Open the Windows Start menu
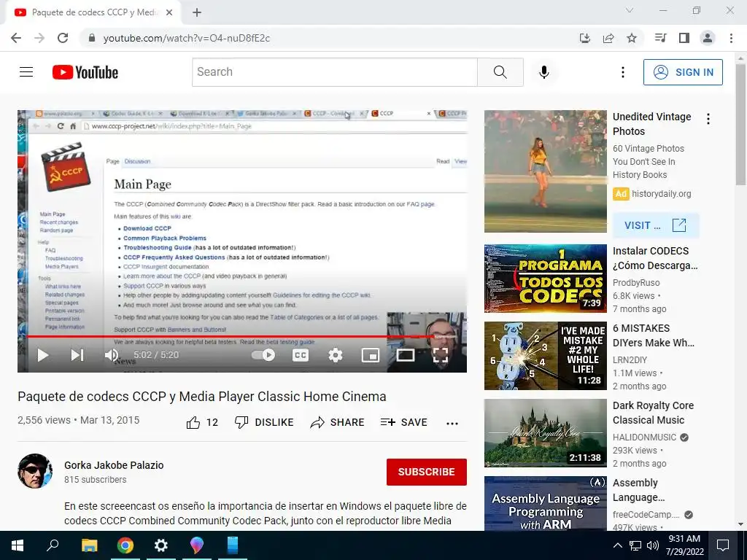Viewport: 747px width, 560px height. coord(18,545)
